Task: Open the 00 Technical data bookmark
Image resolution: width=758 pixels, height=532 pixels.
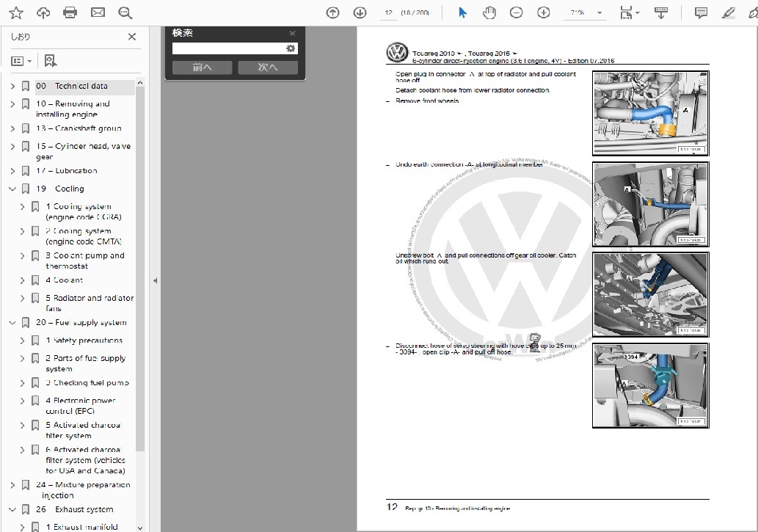Action: point(72,86)
